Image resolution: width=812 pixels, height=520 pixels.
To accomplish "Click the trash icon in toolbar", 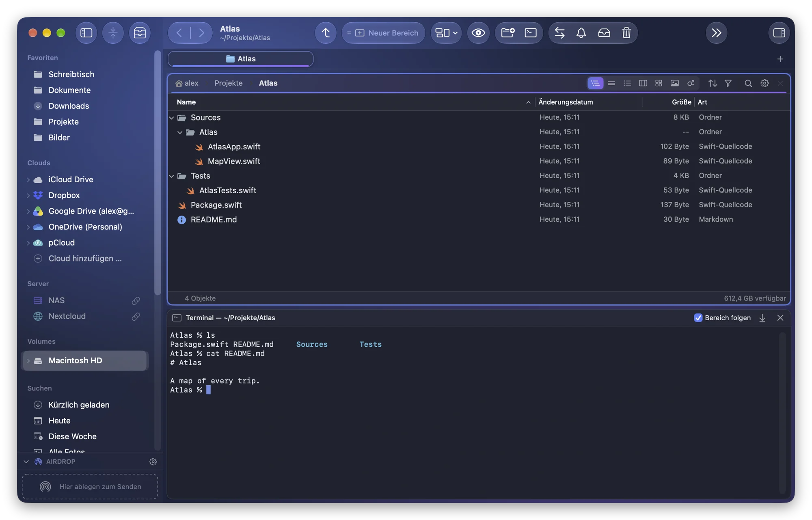I will (626, 33).
